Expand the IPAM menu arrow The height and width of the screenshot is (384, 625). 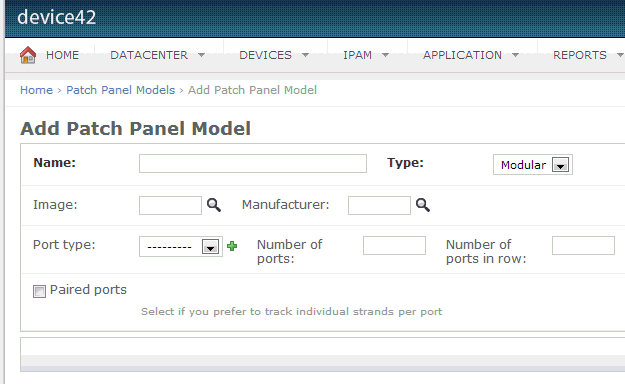pos(385,55)
